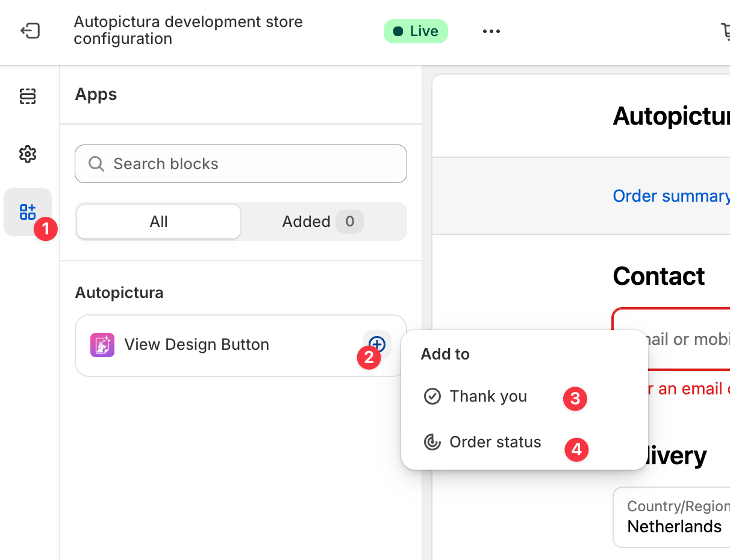Click the checkmark icon next to Thank you
730x560 pixels.
coord(432,396)
